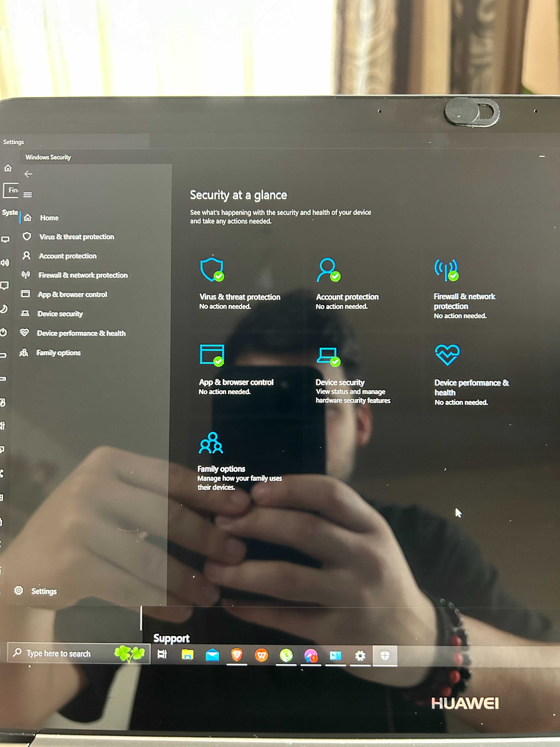Screen dimensions: 560x747
Task: Minimize the Windows Security window
Action: (x=542, y=156)
